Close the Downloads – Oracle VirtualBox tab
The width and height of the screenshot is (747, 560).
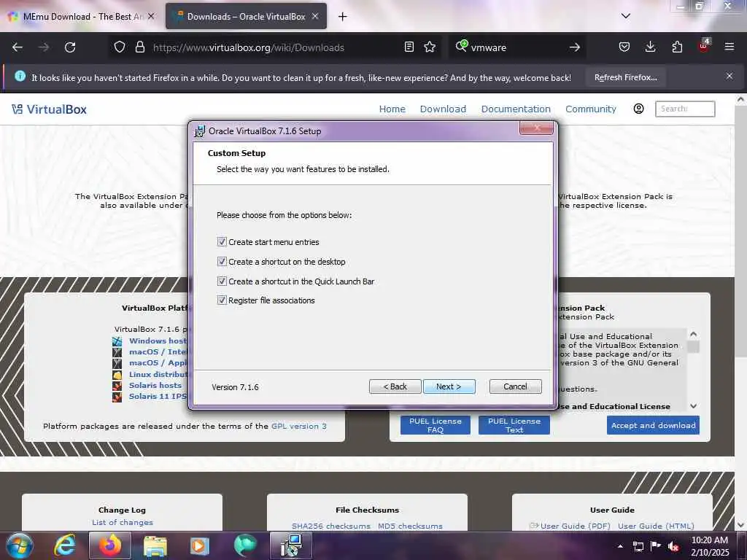[315, 16]
